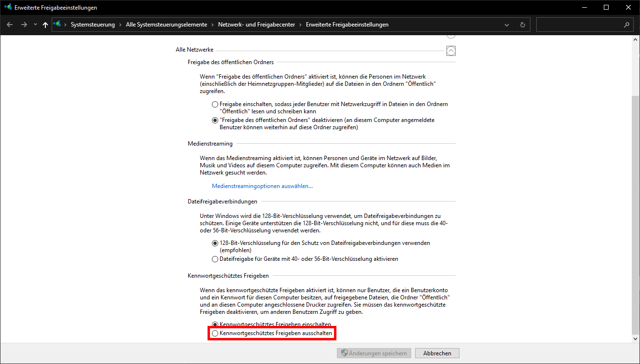Image resolution: width=640 pixels, height=364 pixels.
Task: Open Medienstreamingoptionen auswählen link
Action: click(263, 186)
